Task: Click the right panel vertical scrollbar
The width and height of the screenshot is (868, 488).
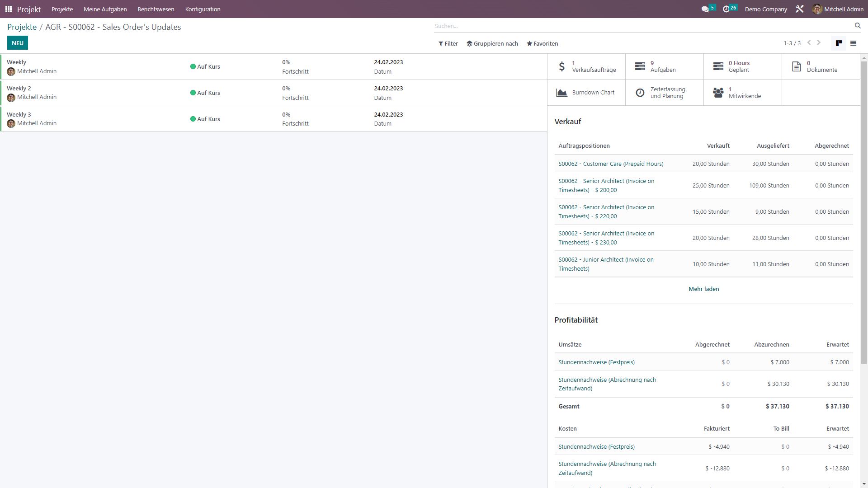Action: (x=864, y=212)
